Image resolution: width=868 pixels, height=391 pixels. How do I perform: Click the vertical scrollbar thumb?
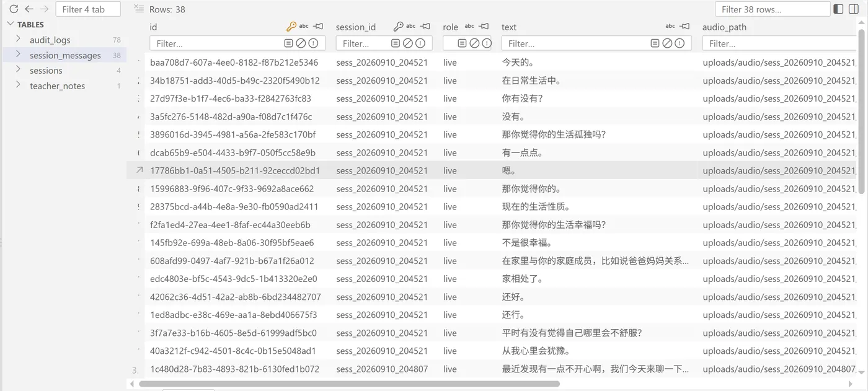[x=862, y=112]
